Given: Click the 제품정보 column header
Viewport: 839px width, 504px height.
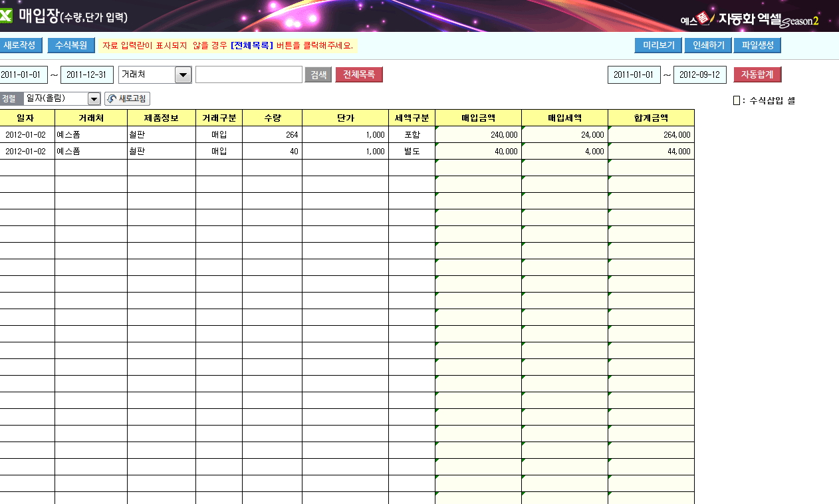Looking at the screenshot, I should (x=162, y=118).
